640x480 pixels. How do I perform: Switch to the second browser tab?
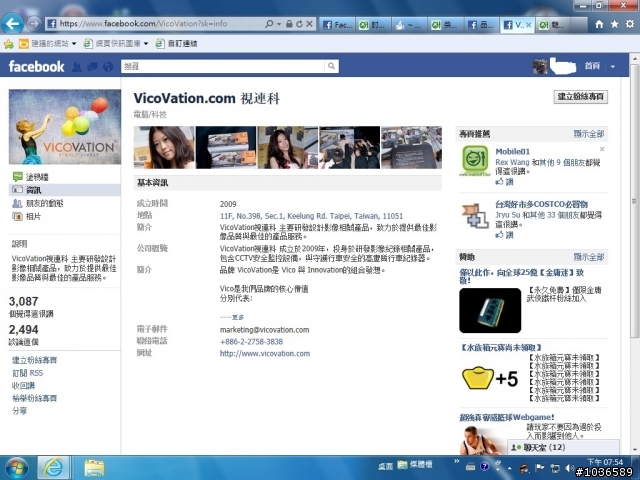(373, 25)
